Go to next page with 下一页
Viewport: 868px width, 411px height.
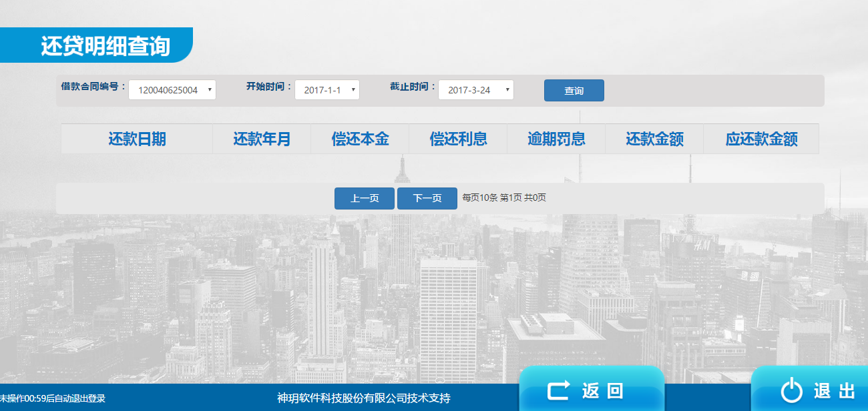[427, 198]
